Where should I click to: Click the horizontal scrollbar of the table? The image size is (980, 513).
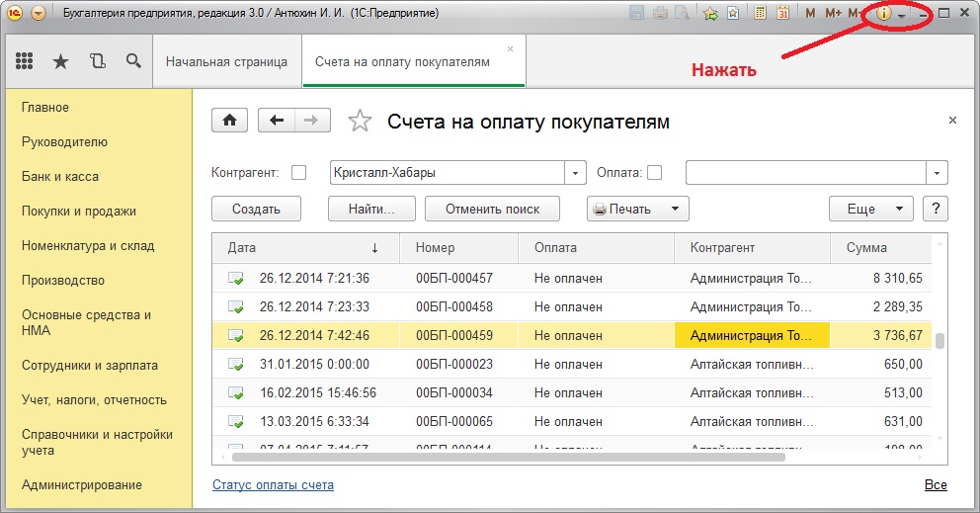tap(508, 458)
